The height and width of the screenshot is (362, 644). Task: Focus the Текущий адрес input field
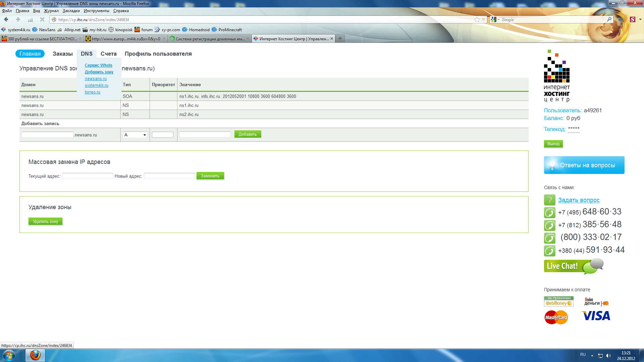coord(88,176)
